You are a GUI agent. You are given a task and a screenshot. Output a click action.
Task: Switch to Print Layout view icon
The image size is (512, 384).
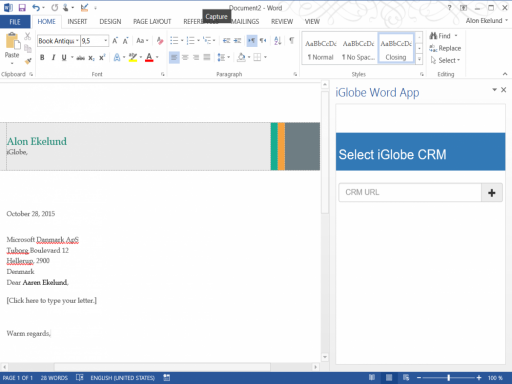coord(389,377)
